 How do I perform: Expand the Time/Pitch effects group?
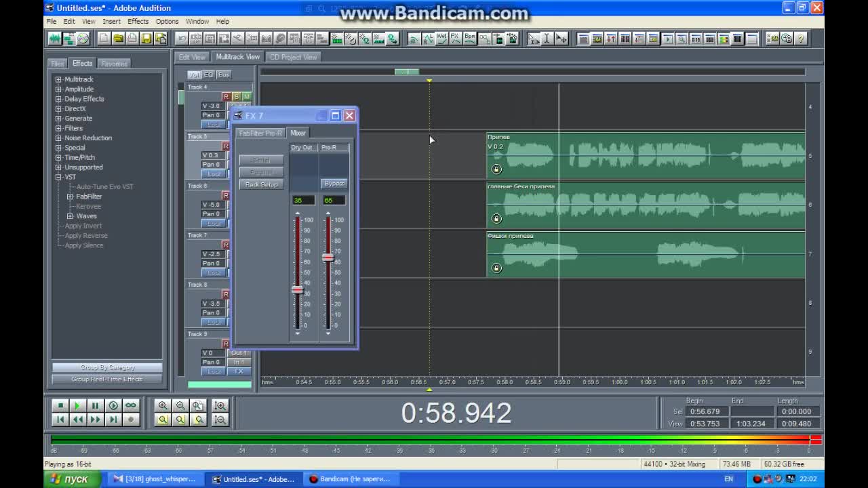point(58,157)
